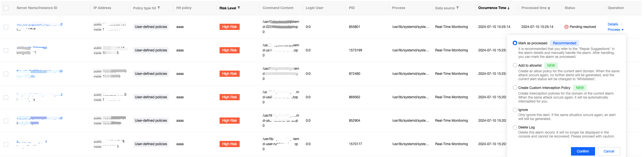Open the server name link for PID 872480
This screenshot has width=644, height=157.
(x=39, y=71)
